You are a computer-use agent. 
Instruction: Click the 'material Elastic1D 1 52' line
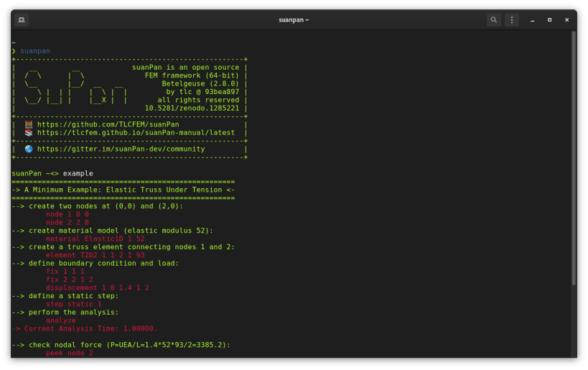tap(95, 239)
